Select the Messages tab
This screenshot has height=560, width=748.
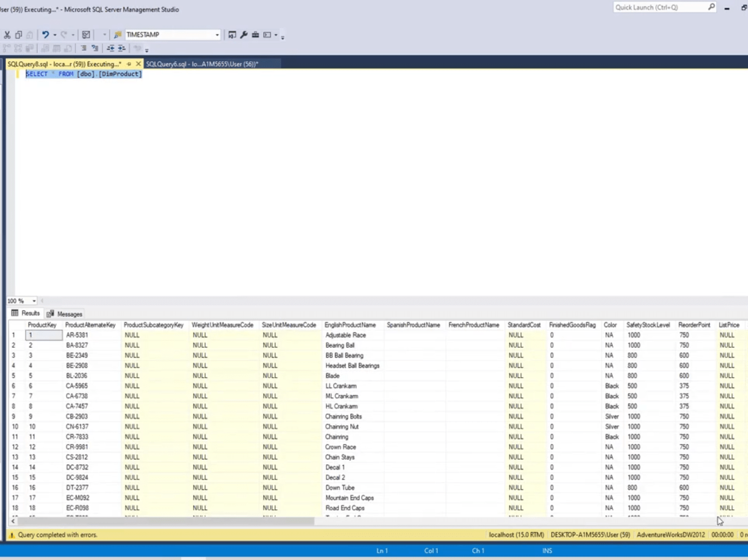65,314
